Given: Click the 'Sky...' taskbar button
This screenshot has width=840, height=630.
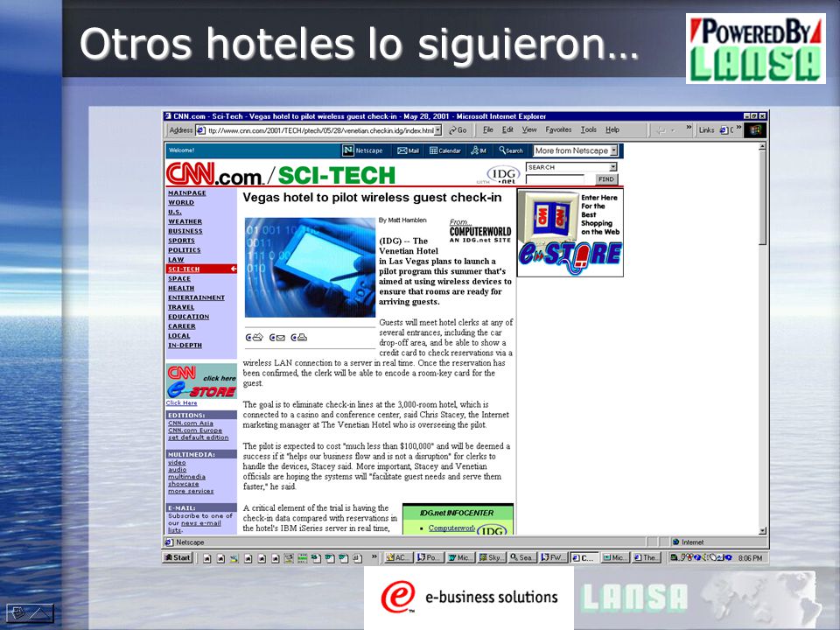Looking at the screenshot, I should click(491, 557).
